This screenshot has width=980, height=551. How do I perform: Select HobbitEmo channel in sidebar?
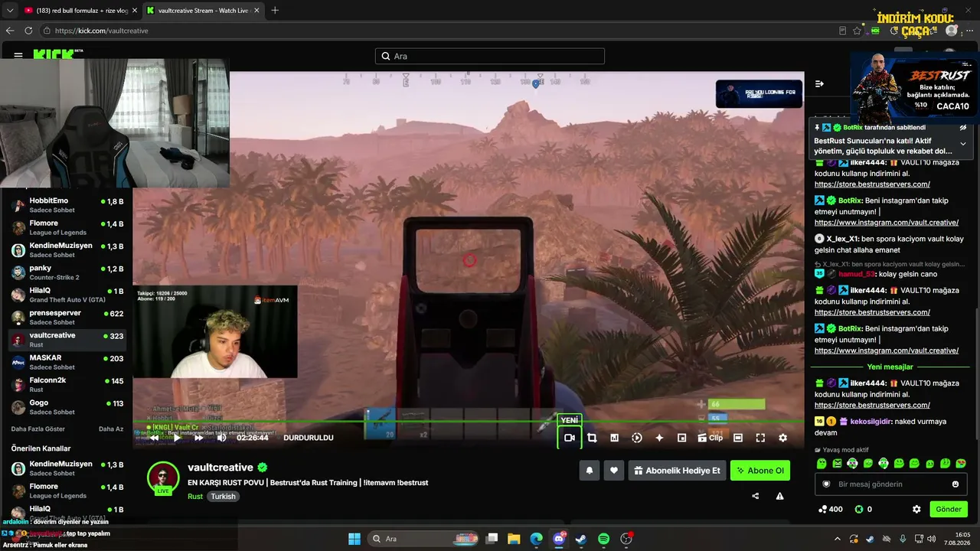pos(67,206)
